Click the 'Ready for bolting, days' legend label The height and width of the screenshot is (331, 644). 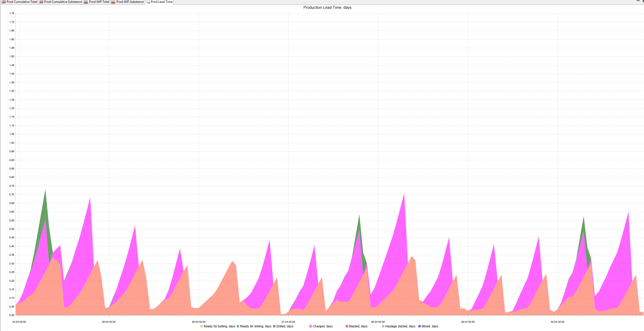[219, 326]
